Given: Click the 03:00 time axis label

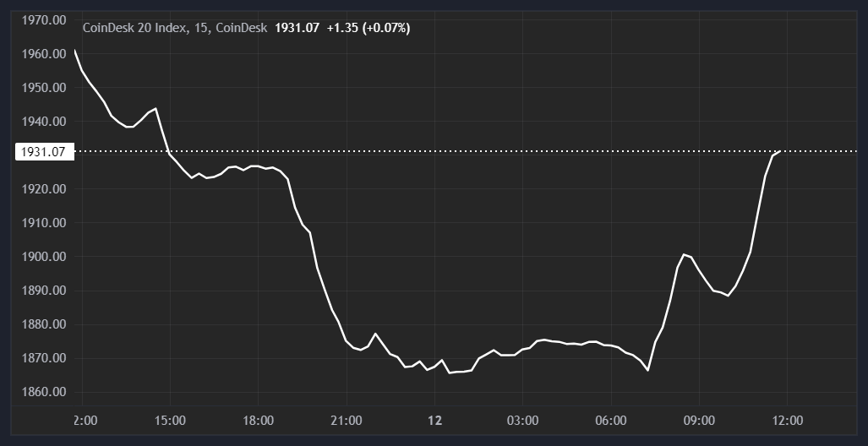Looking at the screenshot, I should [x=522, y=421].
